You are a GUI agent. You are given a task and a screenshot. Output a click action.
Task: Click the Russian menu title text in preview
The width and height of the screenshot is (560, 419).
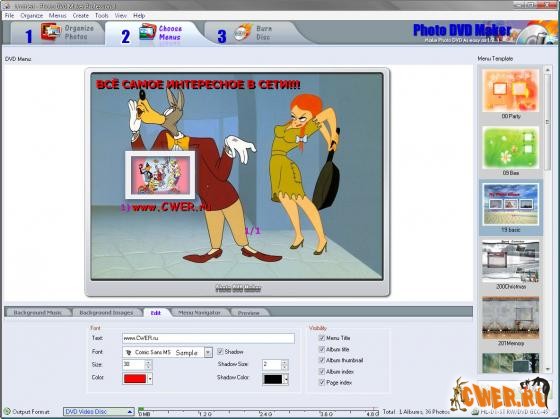pyautogui.click(x=198, y=85)
